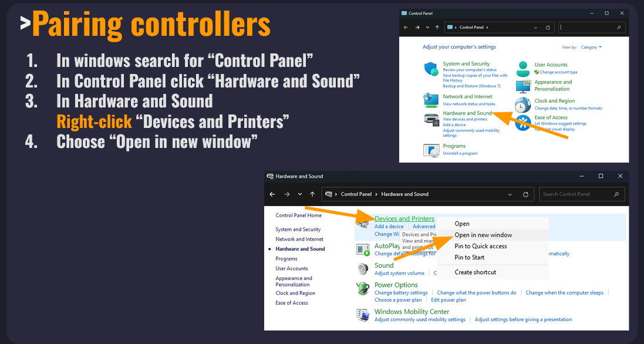Open Clock and Region in the sidebar
The height and width of the screenshot is (344, 644).
coord(295,293)
